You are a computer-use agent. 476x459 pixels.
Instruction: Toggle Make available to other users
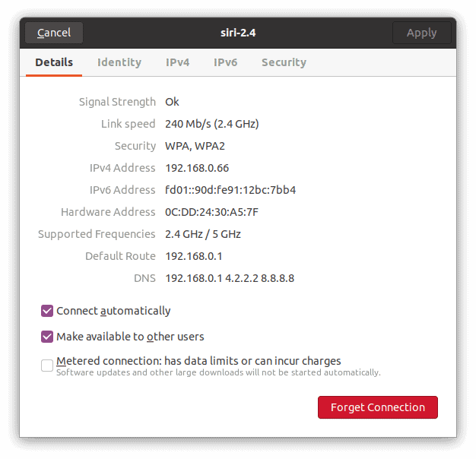tap(47, 337)
